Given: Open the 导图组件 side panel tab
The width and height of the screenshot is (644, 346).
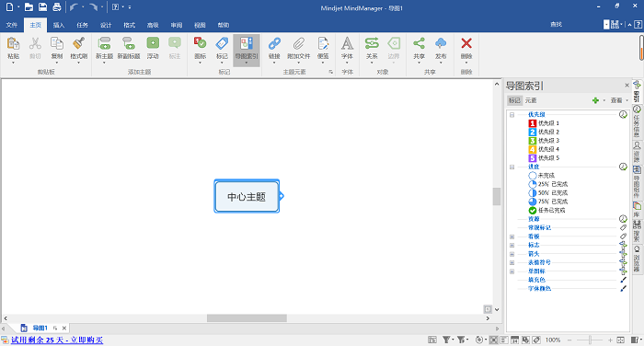Looking at the screenshot, I should point(637,181).
